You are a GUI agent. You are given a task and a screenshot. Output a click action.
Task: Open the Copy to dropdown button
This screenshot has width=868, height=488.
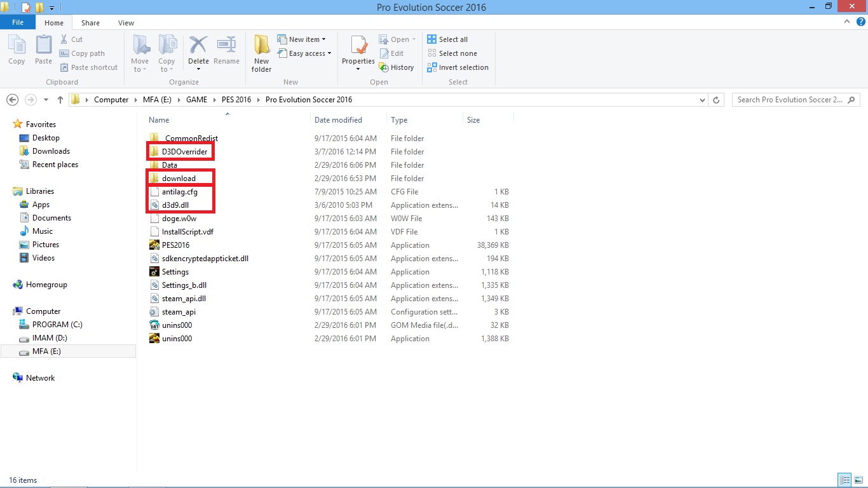point(167,54)
